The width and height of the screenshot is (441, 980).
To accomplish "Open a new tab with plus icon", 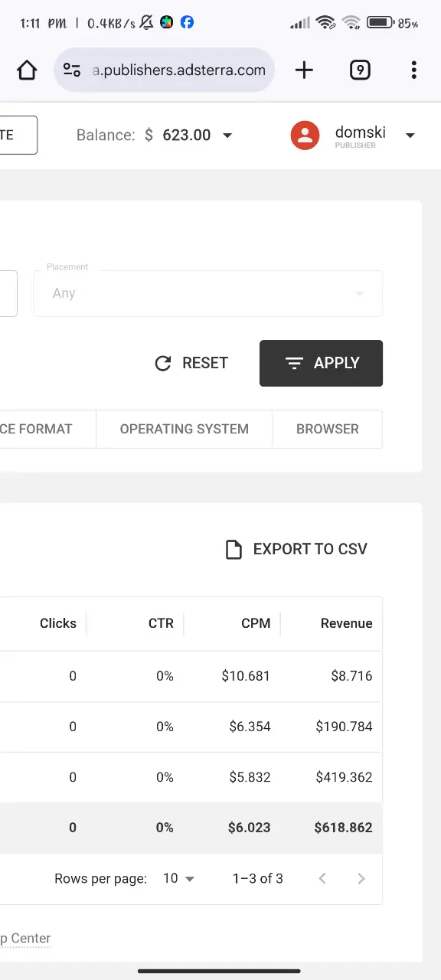I will [x=304, y=70].
